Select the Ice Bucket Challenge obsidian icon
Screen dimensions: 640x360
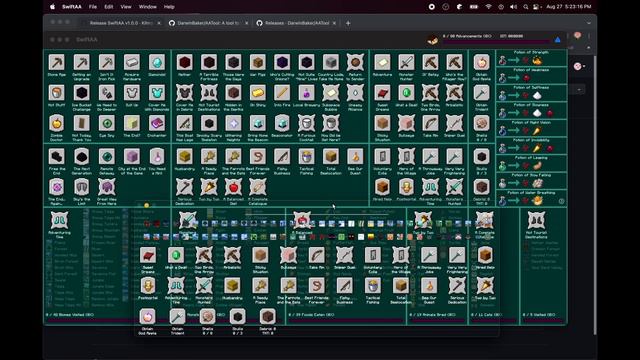click(82, 93)
